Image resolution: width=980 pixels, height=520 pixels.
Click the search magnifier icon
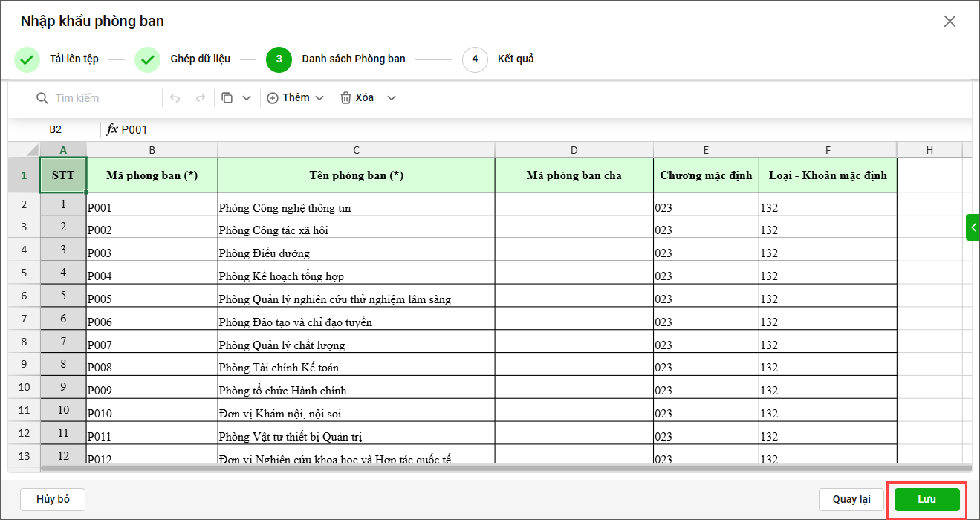coord(42,98)
